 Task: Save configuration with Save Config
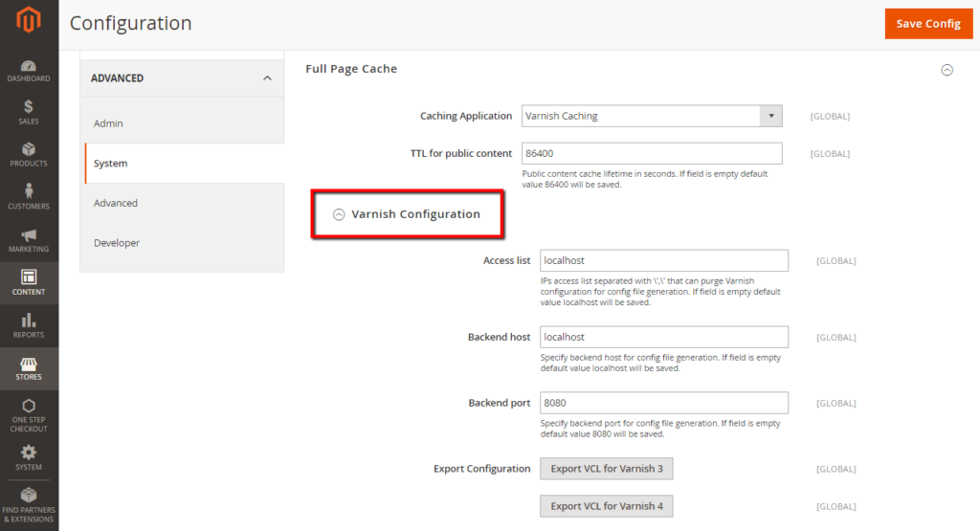[928, 24]
